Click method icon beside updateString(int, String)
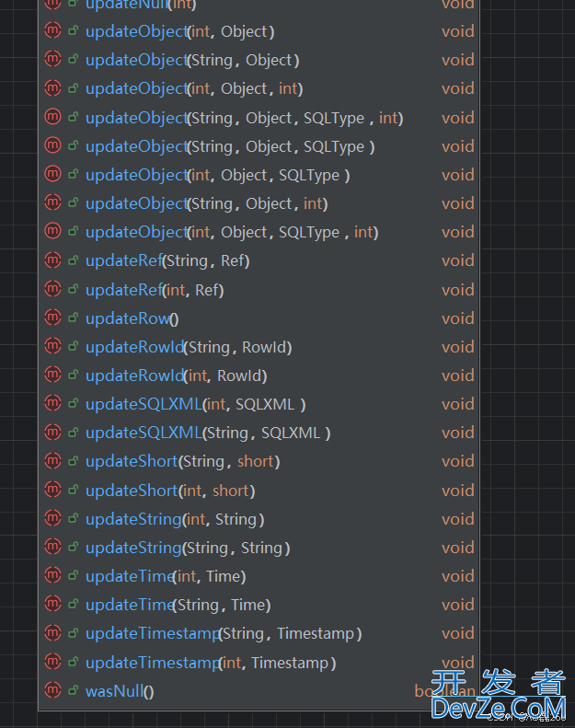This screenshot has height=728, width=575. pos(53,518)
